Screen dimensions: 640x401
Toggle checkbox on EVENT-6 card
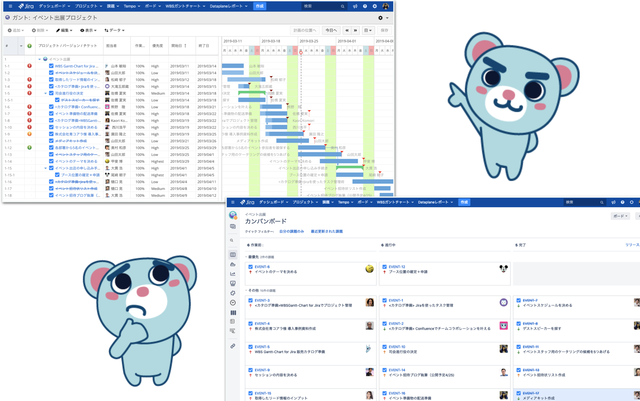tap(251, 267)
